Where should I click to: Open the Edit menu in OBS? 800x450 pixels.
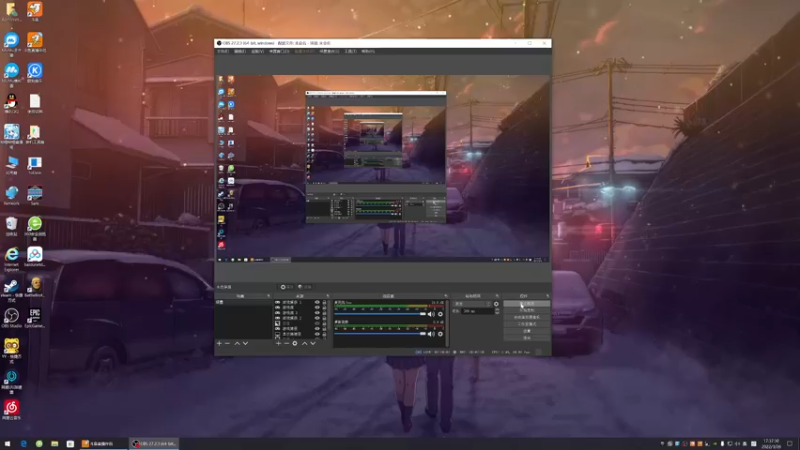pyautogui.click(x=240, y=51)
